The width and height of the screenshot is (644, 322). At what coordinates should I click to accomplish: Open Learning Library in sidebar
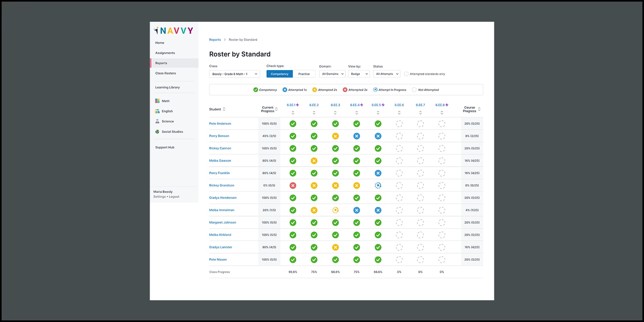coord(167,87)
